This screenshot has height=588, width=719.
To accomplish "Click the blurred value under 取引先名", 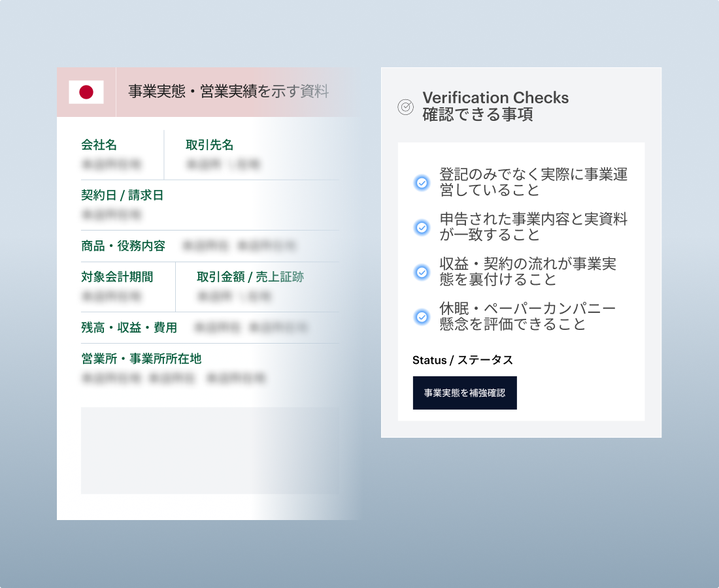I will click(223, 164).
